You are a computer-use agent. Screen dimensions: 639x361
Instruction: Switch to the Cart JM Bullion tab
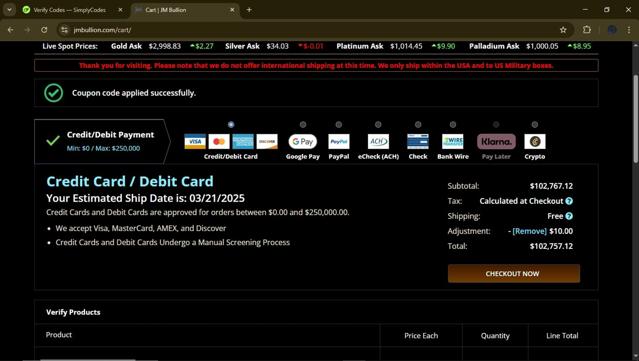tap(185, 10)
